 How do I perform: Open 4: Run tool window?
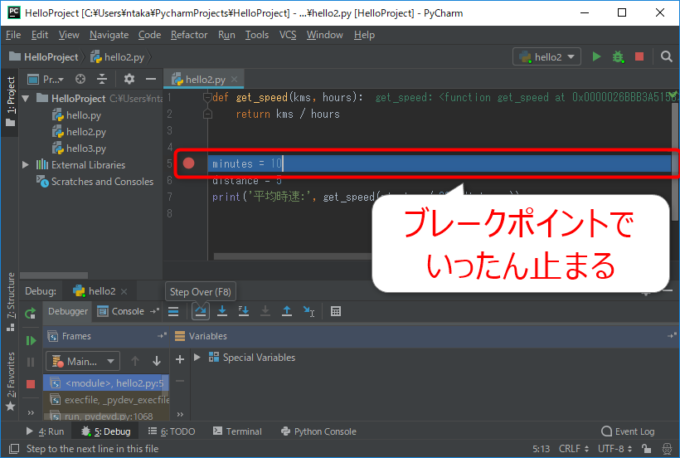click(45, 431)
